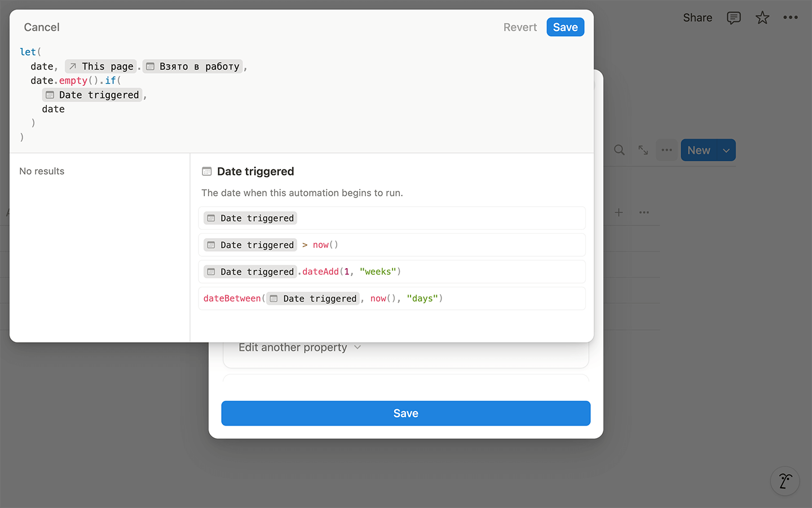
Task: Select the Date triggered example
Action: click(392, 218)
